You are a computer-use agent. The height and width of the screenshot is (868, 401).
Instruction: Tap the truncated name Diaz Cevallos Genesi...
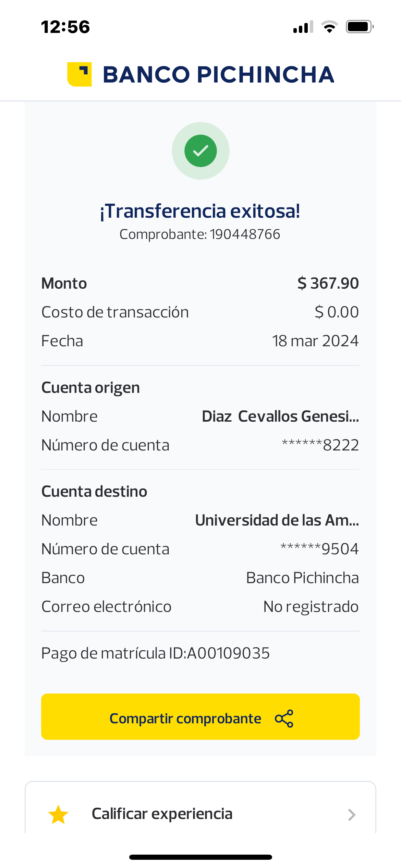click(280, 417)
